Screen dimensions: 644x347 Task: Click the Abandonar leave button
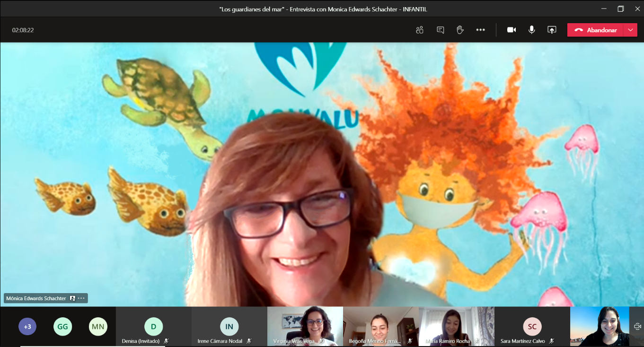click(596, 30)
